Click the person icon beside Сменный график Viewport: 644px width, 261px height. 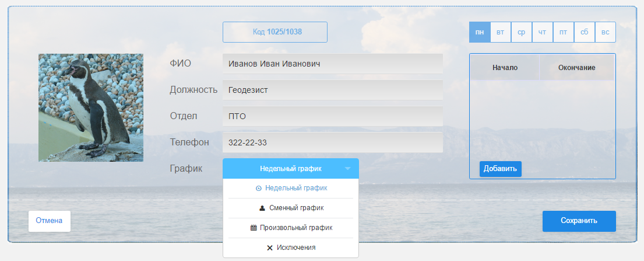tap(262, 208)
